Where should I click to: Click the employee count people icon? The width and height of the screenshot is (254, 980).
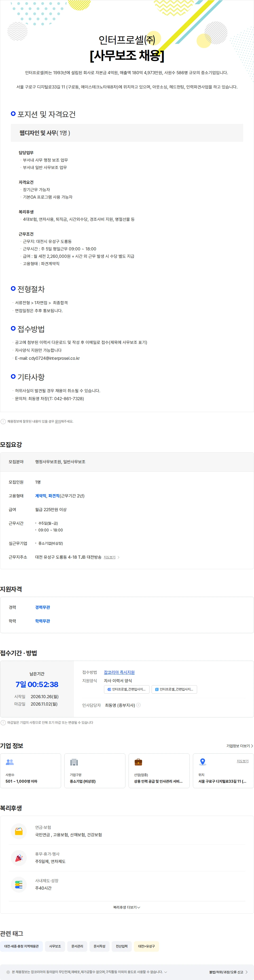coord(10,762)
